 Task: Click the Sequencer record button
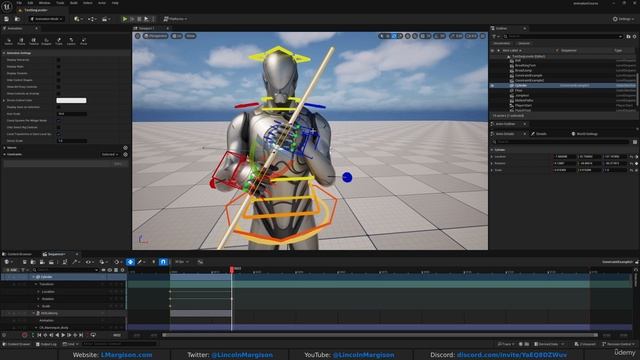pos(24,335)
